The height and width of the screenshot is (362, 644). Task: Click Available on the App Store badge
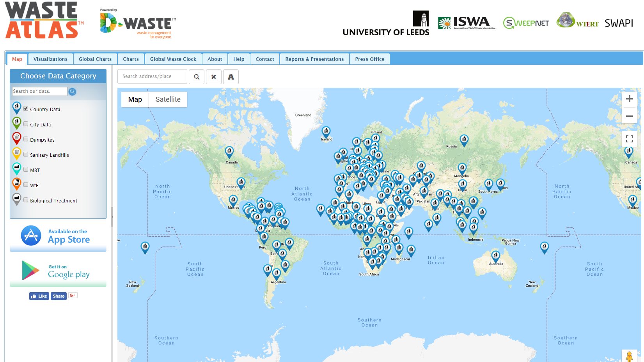click(58, 237)
